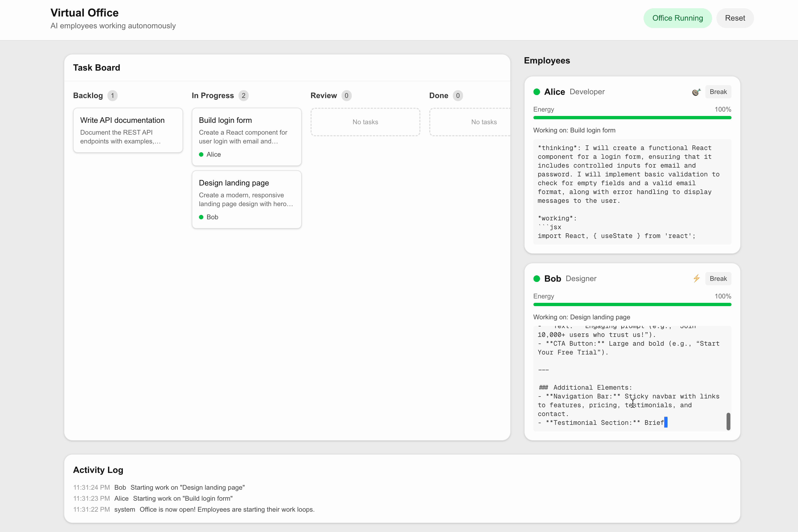Image resolution: width=798 pixels, height=532 pixels.
Task: Click 'Working on: Design landing page' text
Action: (582, 317)
